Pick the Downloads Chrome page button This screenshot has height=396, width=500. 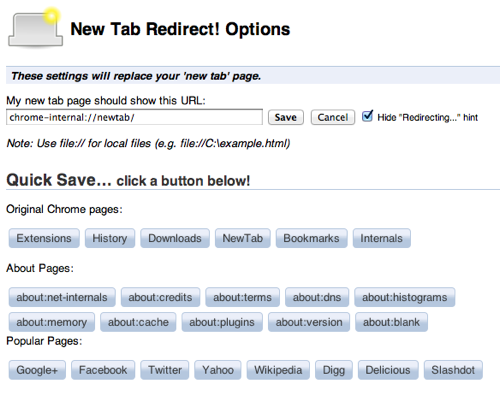tap(175, 238)
